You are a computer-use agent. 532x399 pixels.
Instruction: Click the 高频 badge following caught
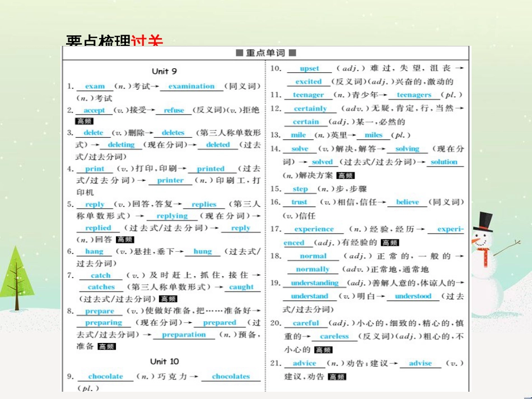[x=169, y=299]
